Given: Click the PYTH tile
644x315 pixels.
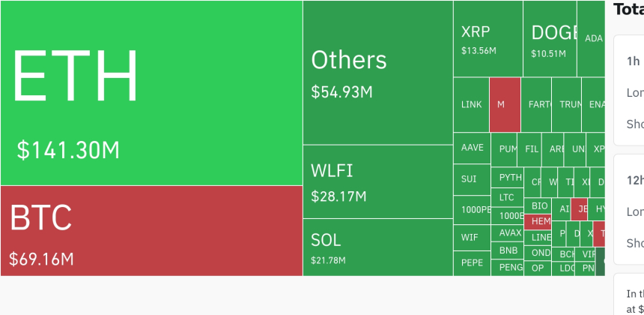Looking at the screenshot, I should pos(509,178).
